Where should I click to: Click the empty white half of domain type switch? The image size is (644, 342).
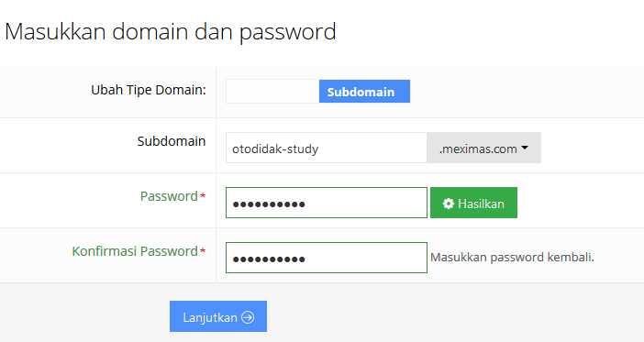point(272,91)
